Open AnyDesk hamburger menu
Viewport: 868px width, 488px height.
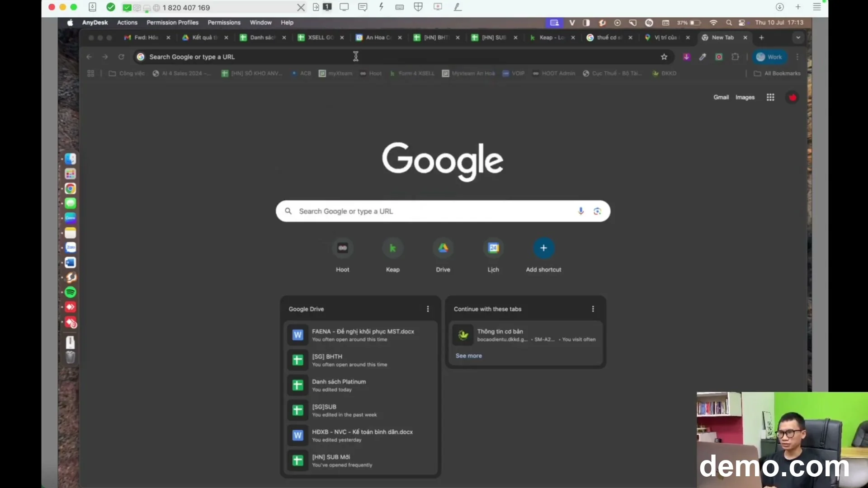point(817,7)
